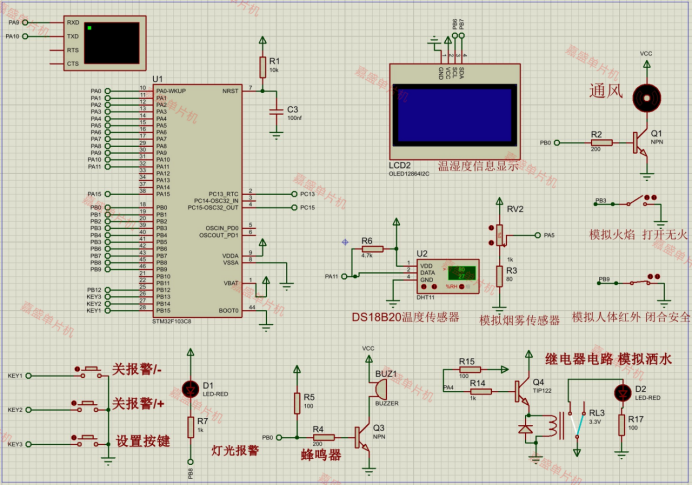The width and height of the screenshot is (692, 486).
Task: Click the '关报警/-' label
Action: [136, 369]
